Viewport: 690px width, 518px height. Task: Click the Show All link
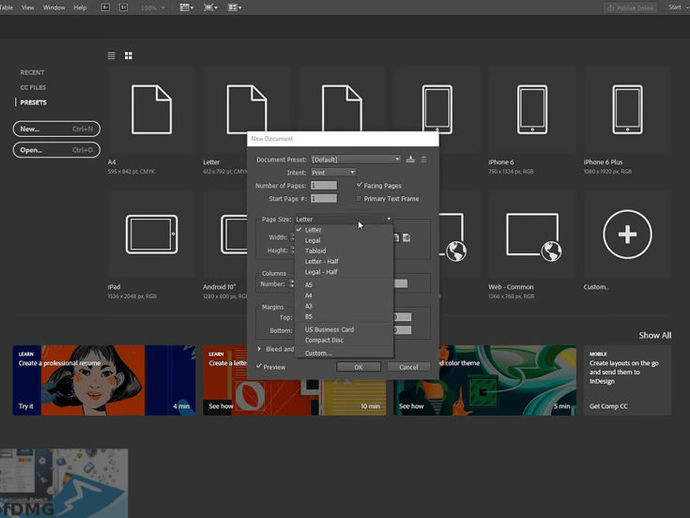655,335
